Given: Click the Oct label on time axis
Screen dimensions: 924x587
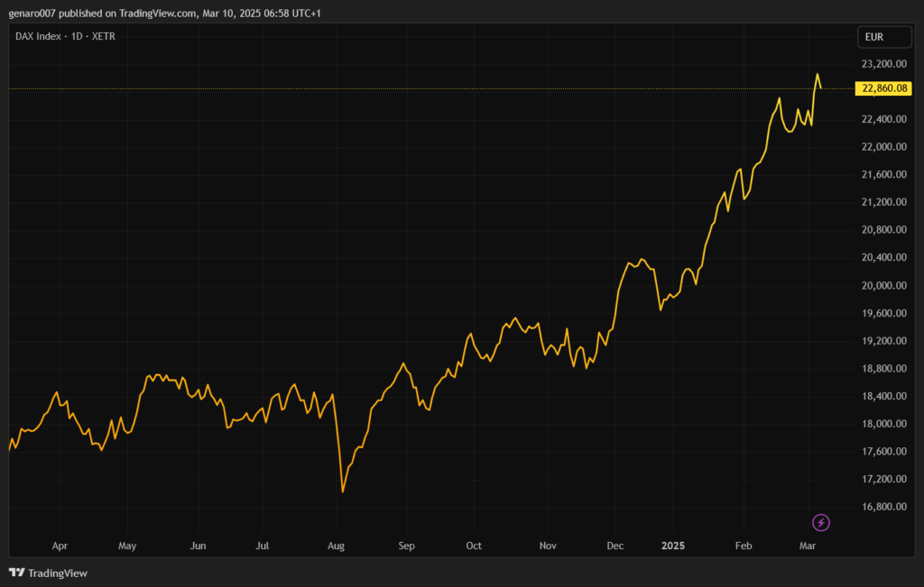Looking at the screenshot, I should (x=474, y=546).
